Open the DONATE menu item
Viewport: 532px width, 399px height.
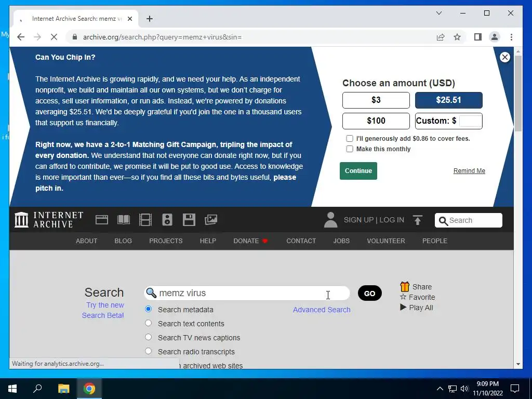pyautogui.click(x=250, y=241)
